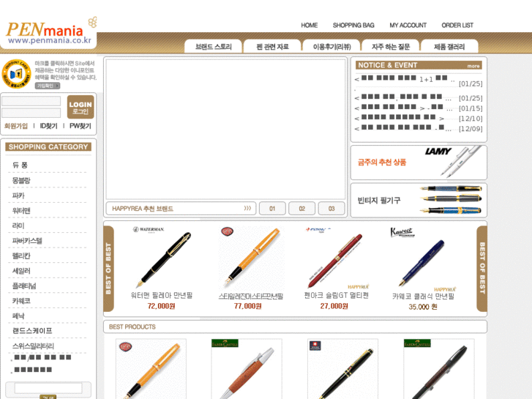
Task: Open the 이용후기(리뷰) tab
Action: coord(331,47)
